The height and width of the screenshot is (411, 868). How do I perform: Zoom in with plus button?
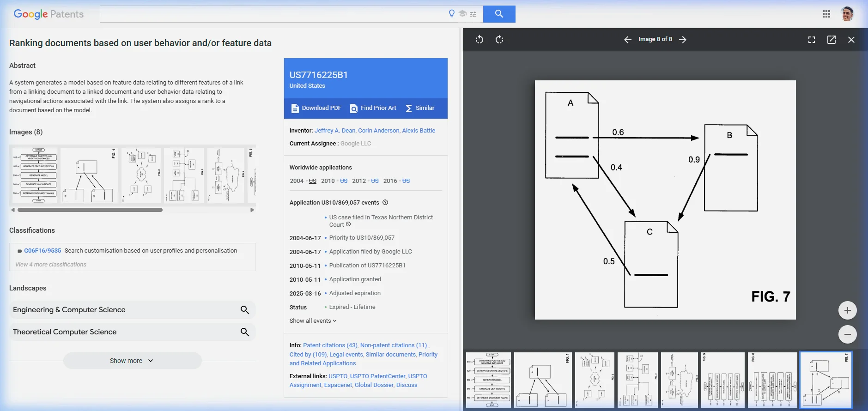[x=848, y=310]
